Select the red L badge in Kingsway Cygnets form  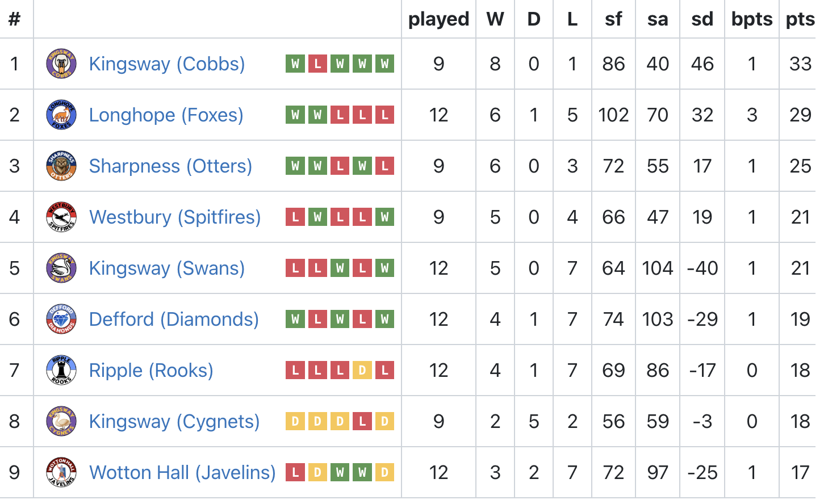362,421
